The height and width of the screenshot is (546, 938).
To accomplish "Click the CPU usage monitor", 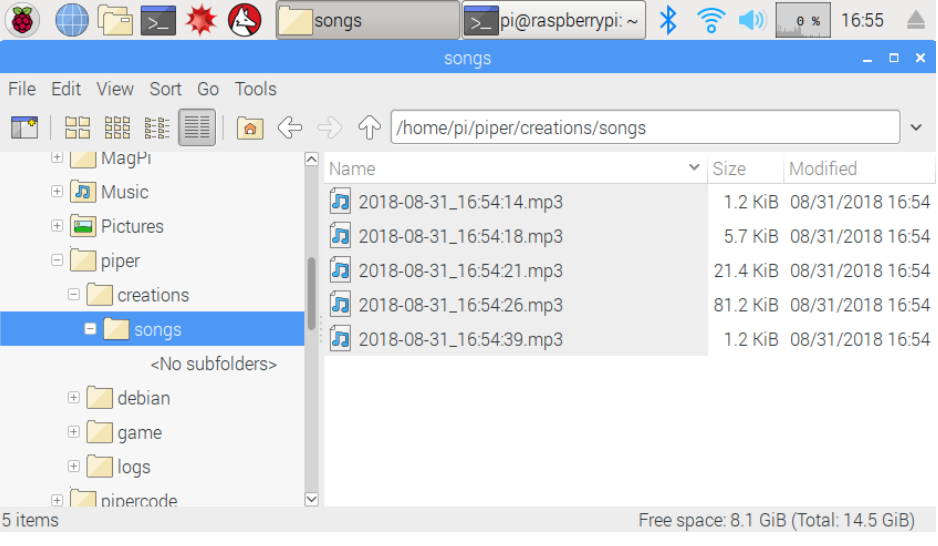I will click(x=803, y=20).
